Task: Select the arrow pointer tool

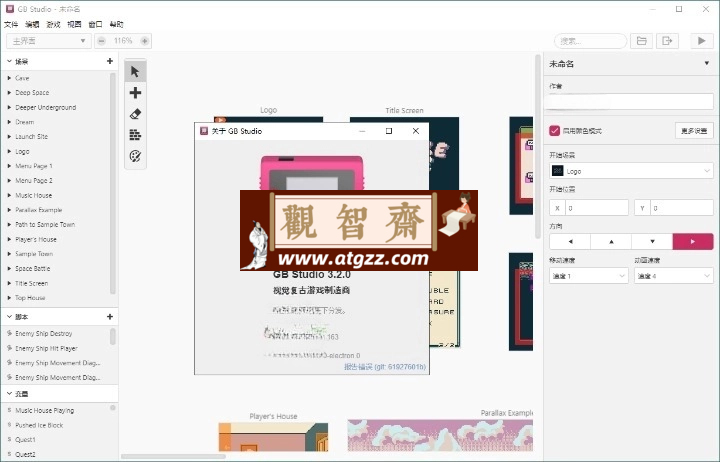Action: tap(135, 72)
